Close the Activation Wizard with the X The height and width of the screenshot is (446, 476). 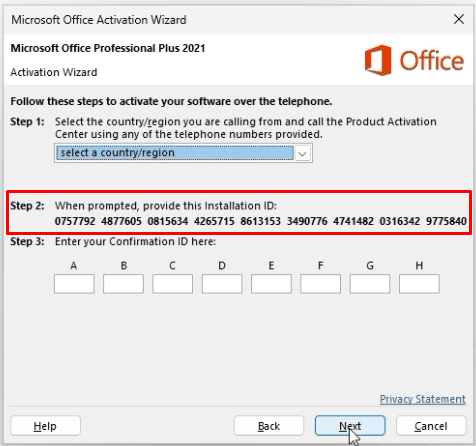pyautogui.click(x=459, y=19)
